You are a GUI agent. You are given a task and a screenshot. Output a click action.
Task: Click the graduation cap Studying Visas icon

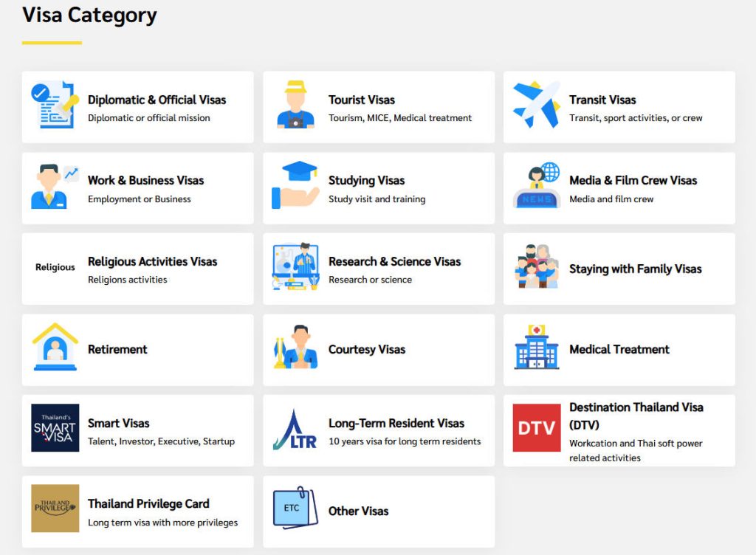tap(295, 185)
